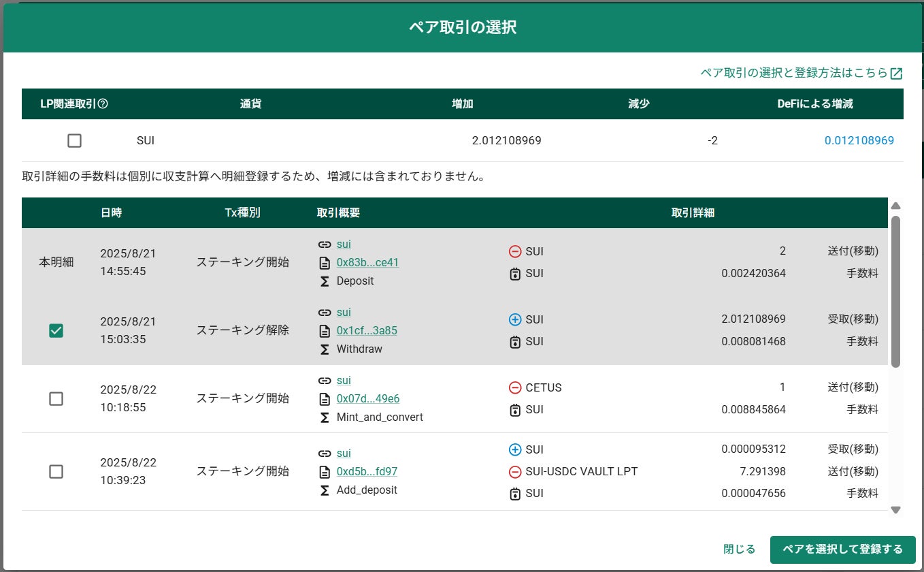This screenshot has height=572, width=924.
Task: Click the blue plus icon for SUI 0.000095312
Action: 515,449
